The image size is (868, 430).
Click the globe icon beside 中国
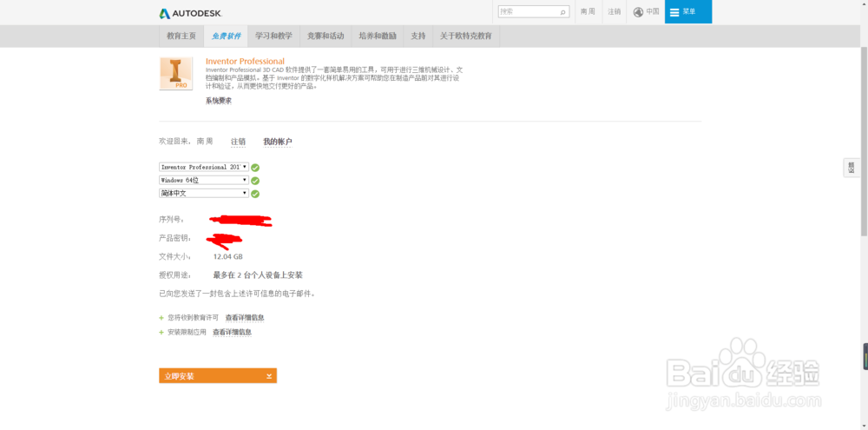pos(638,11)
